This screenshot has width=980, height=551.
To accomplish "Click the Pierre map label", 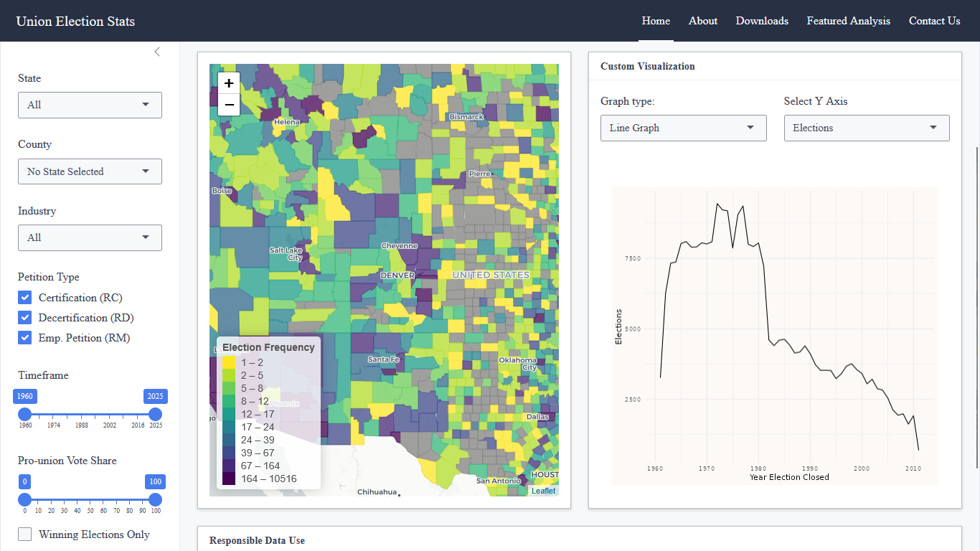I will click(x=480, y=174).
